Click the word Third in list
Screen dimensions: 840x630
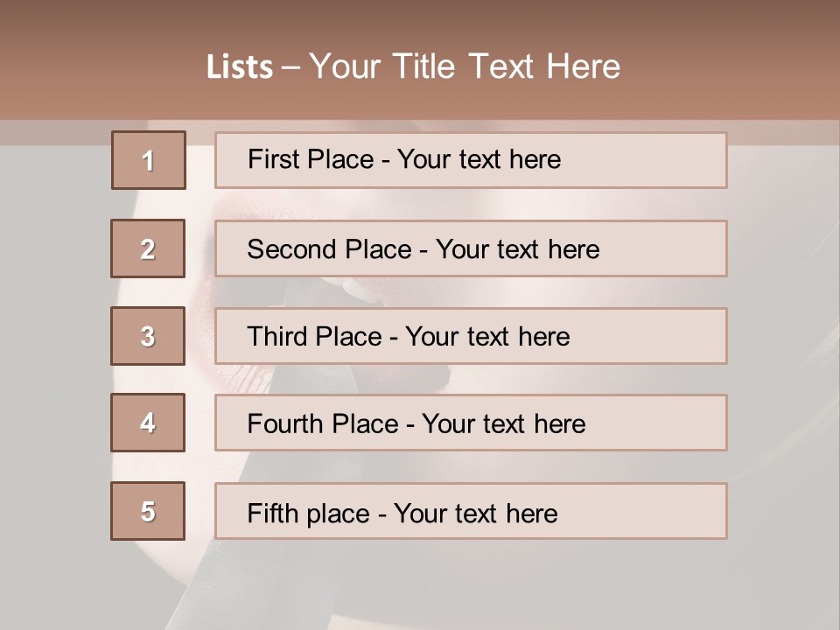[277, 337]
